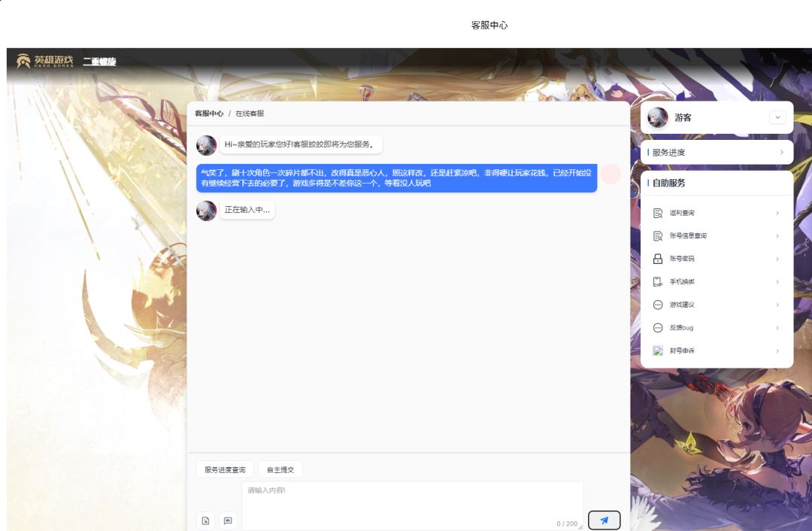Select the 账号信息查询 label
The image size is (812, 531).
(x=688, y=235)
